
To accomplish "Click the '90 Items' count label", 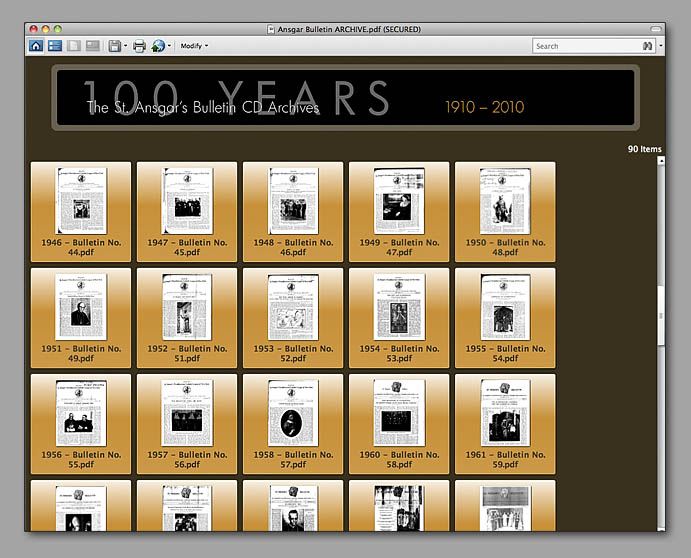I will [644, 149].
